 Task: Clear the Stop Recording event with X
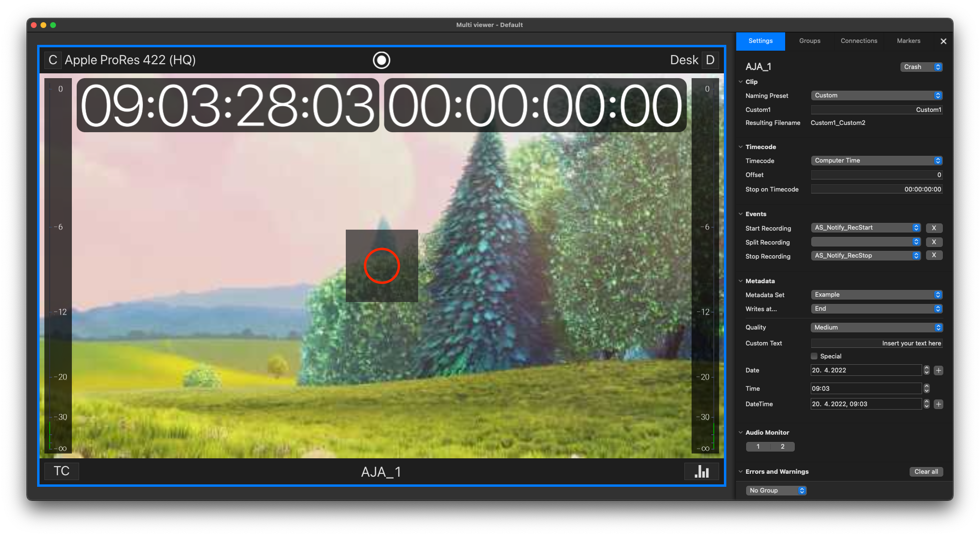coord(934,255)
